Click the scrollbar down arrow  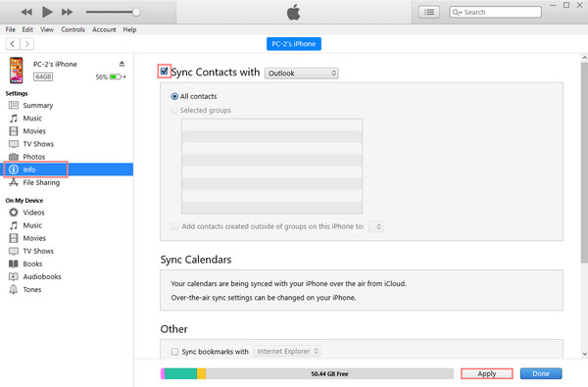tap(584, 354)
